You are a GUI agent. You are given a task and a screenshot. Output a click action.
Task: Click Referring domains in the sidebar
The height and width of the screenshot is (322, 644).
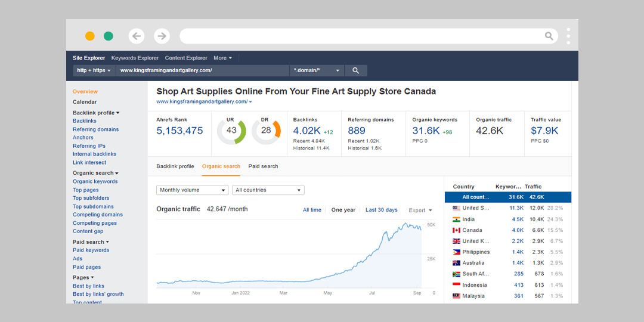(x=95, y=129)
